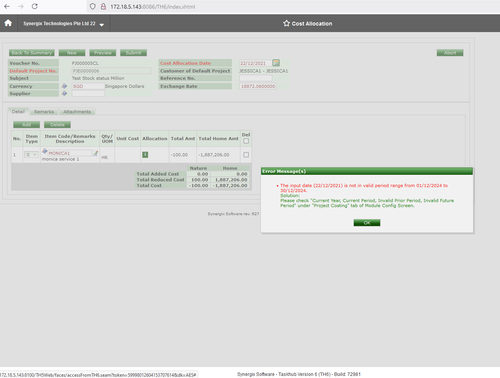Image resolution: width=500 pixels, height=378 pixels.
Task: Open Allocation icon in row 1
Action: [145, 155]
